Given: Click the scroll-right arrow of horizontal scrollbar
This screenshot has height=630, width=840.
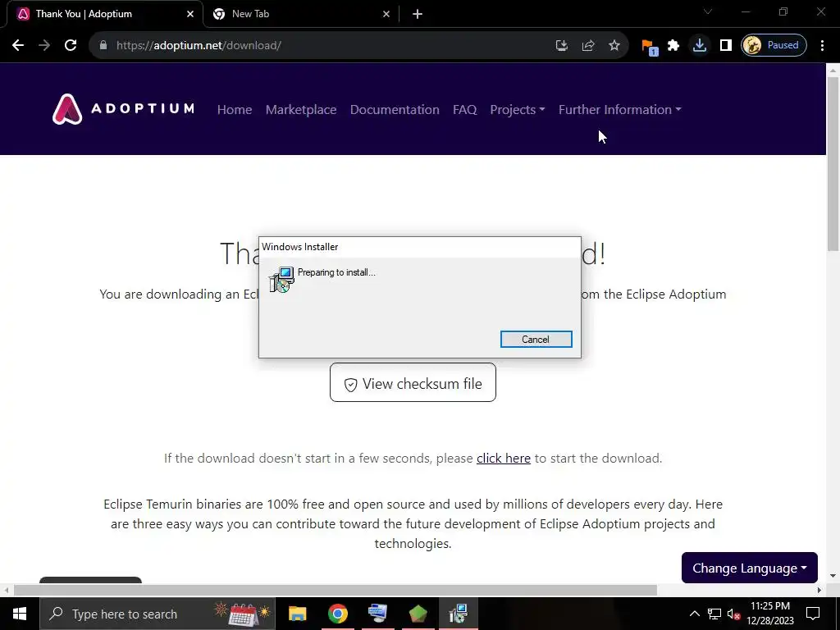Looking at the screenshot, I should coord(819,591).
